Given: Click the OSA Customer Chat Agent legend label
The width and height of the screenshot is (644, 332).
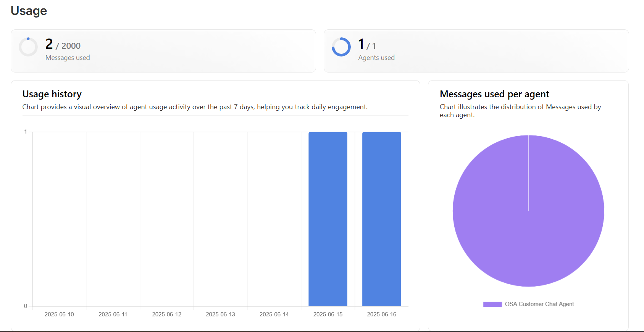Looking at the screenshot, I should click(539, 304).
